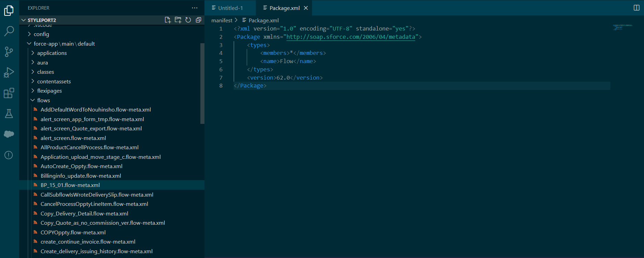Close the Package.xml tab

[x=306, y=8]
